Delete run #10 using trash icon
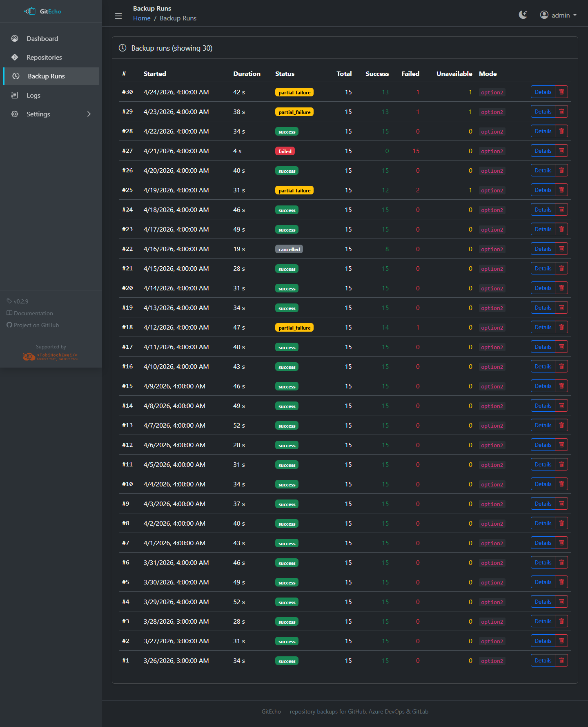This screenshot has height=727, width=588. pos(561,484)
